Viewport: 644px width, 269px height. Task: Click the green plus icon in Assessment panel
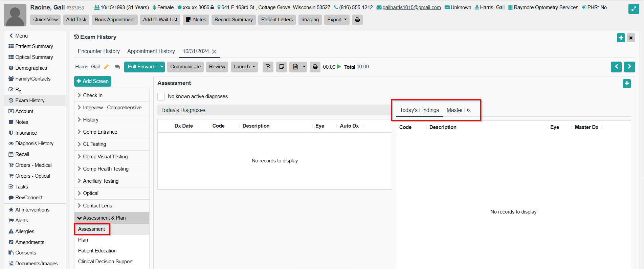(626, 83)
